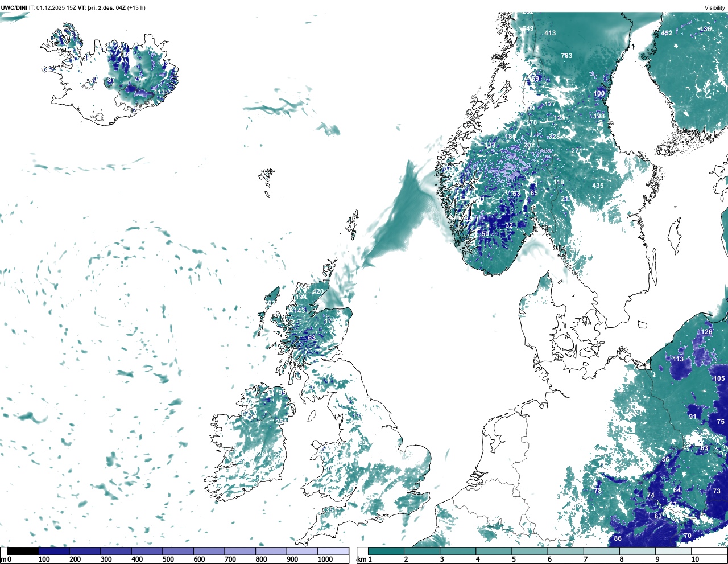Click map value '91' in Poland

pyautogui.click(x=692, y=417)
